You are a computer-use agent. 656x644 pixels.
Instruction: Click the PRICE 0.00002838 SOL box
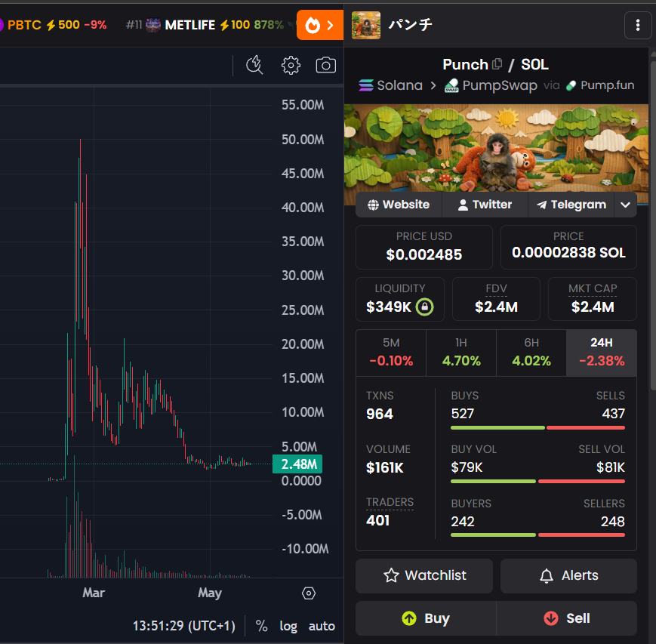[x=568, y=248]
